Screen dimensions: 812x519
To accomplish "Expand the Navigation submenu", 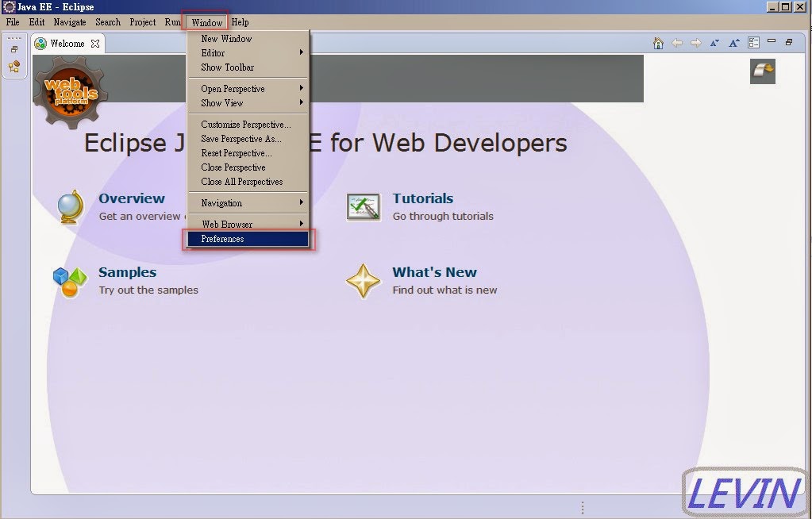I will (x=248, y=203).
